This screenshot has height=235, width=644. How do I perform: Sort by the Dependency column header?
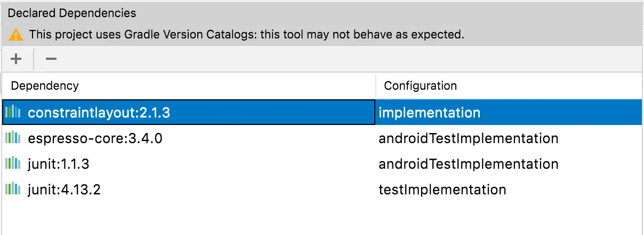tap(189, 85)
